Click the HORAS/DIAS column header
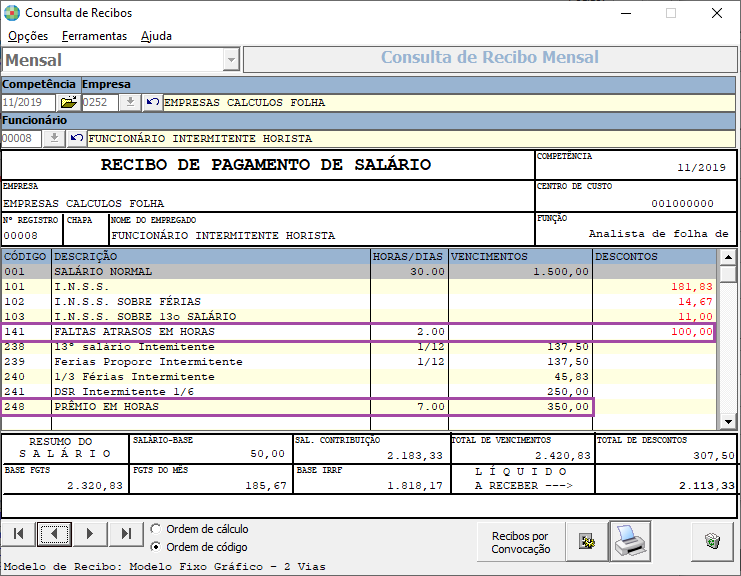The width and height of the screenshot is (741, 576). point(409,257)
